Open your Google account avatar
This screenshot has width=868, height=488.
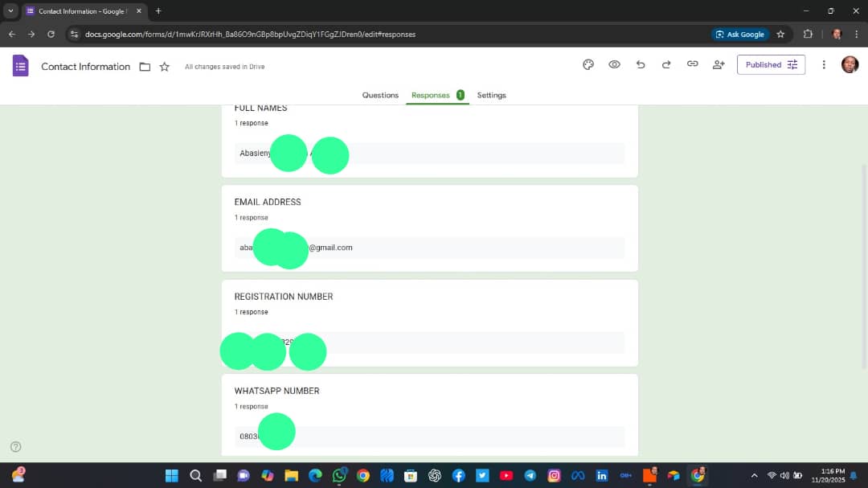click(x=850, y=64)
